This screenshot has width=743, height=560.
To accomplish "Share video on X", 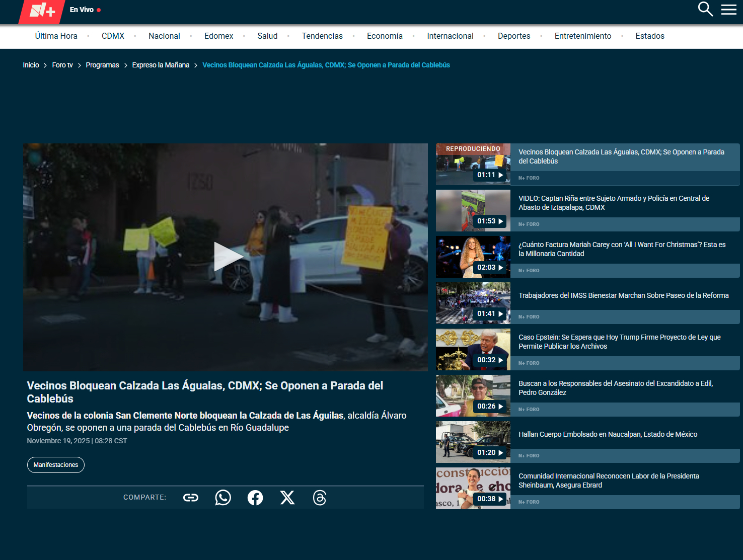I will pyautogui.click(x=287, y=498).
